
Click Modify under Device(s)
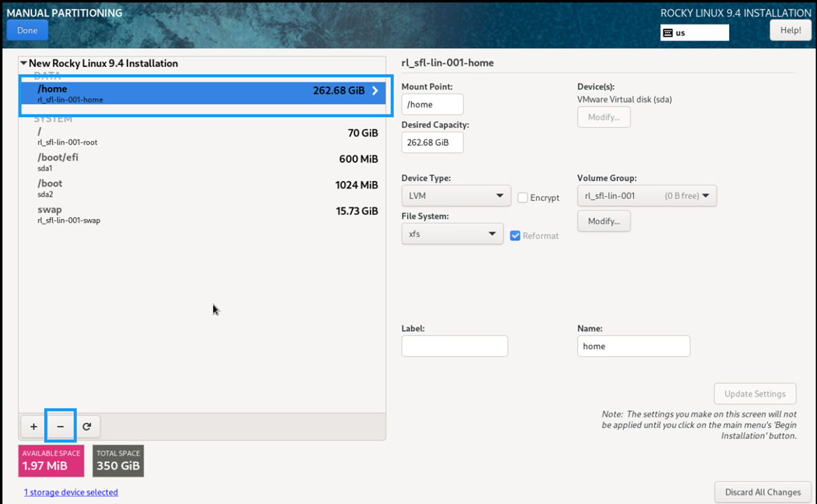(x=604, y=117)
